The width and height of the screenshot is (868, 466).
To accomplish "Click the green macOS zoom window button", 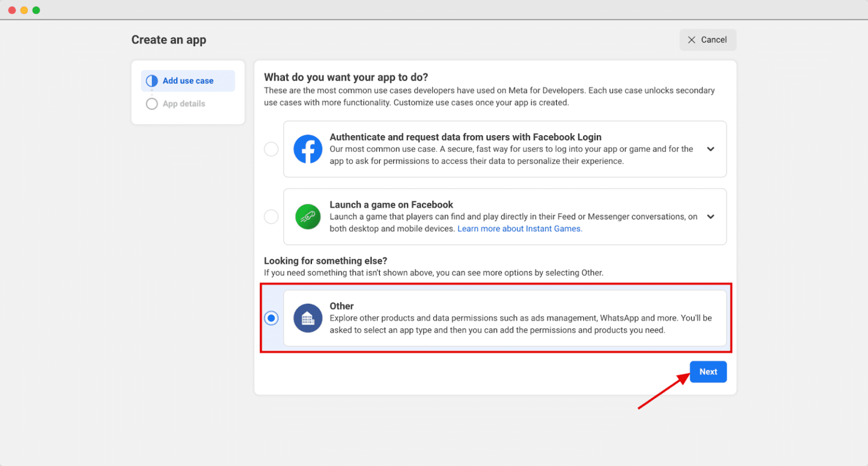I will pyautogui.click(x=36, y=10).
